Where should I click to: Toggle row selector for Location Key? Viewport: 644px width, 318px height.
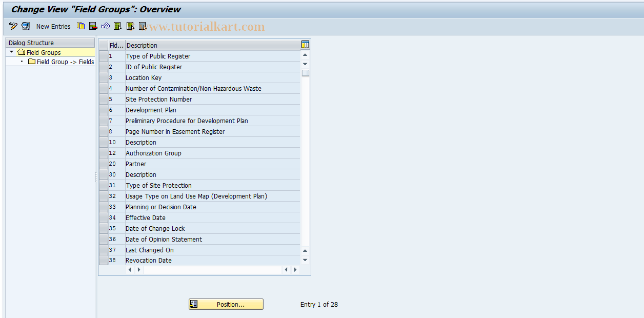pos(104,77)
